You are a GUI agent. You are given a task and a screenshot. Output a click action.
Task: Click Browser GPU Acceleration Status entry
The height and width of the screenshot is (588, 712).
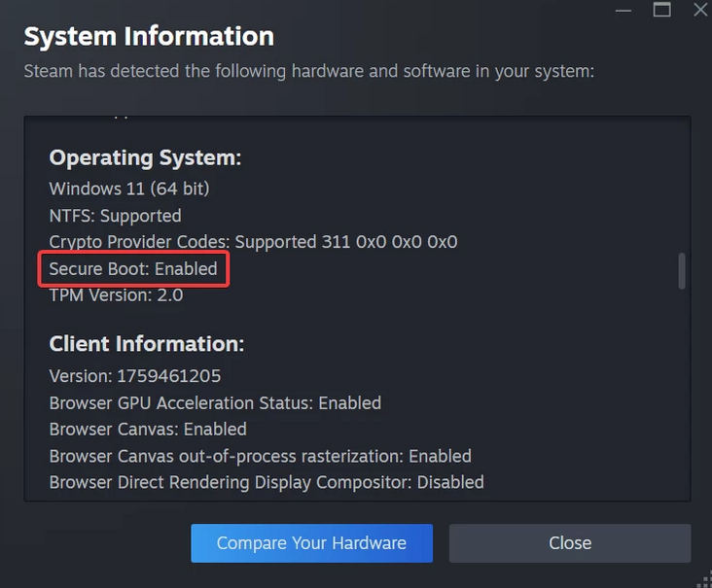pos(215,402)
